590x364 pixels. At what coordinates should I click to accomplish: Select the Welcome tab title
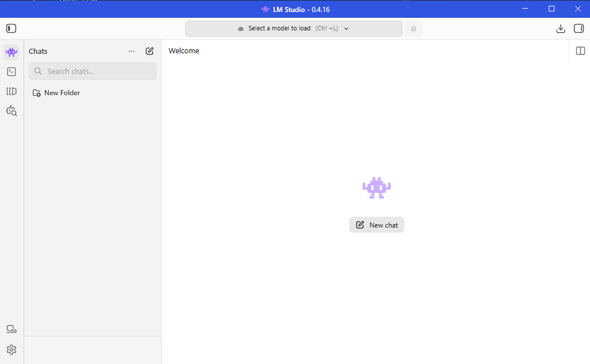point(183,51)
